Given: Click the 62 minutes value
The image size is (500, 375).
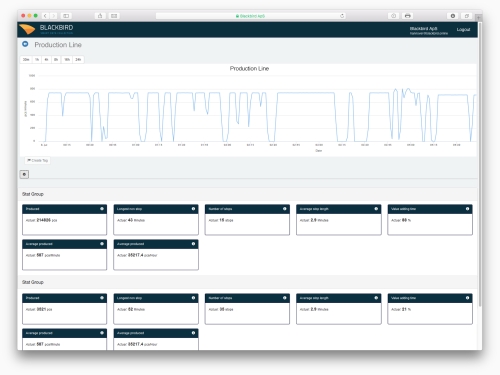Looking at the screenshot, I should (x=136, y=309).
